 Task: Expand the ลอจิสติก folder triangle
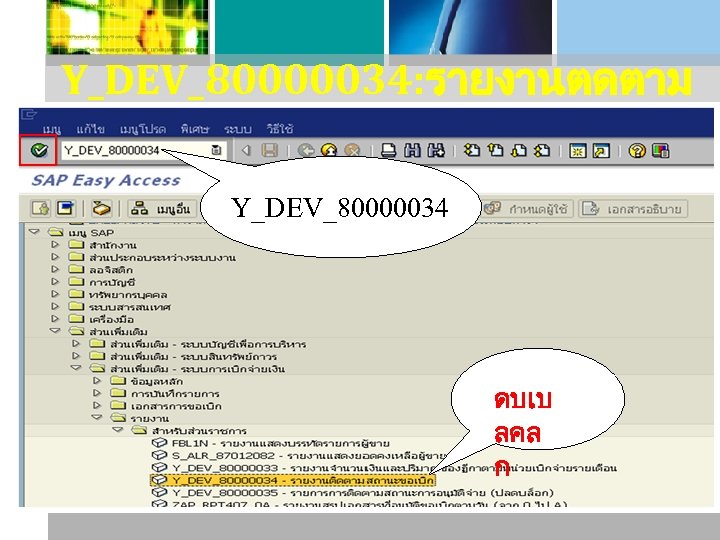pos(55,269)
